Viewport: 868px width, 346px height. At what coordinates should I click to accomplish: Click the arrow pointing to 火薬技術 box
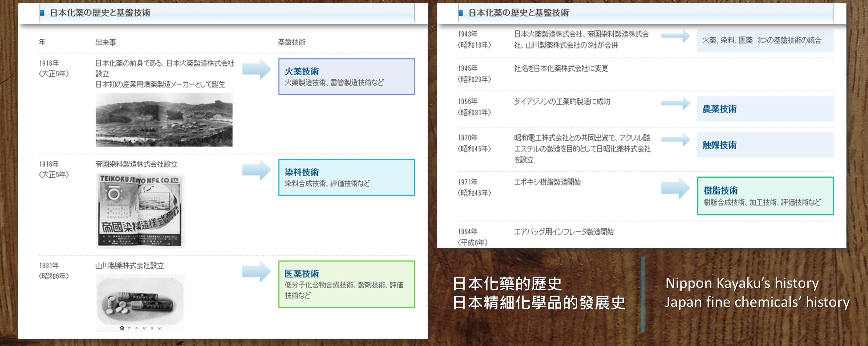coord(257,69)
